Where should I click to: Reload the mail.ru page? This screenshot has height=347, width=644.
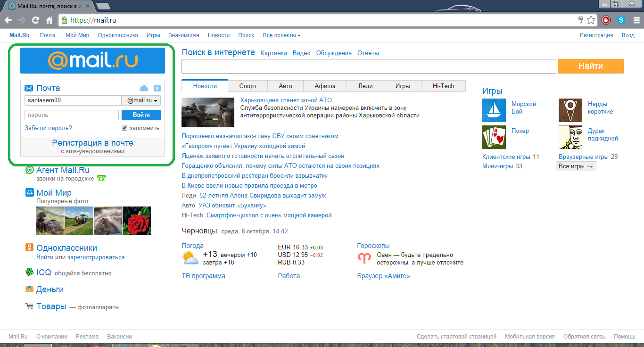click(35, 20)
